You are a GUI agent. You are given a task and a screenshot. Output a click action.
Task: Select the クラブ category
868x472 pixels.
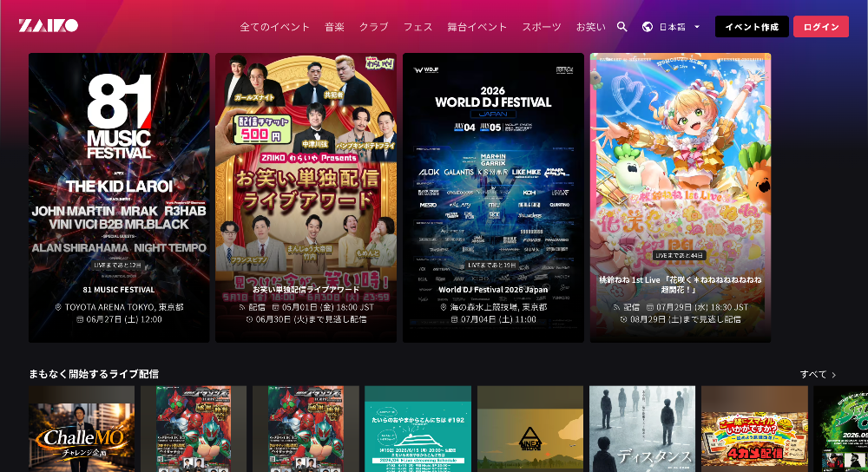click(x=373, y=27)
